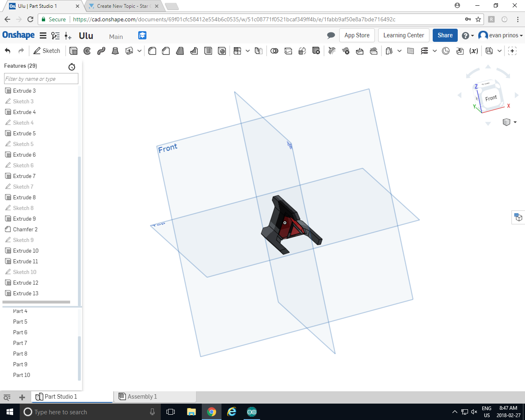Open the comments speech bubble
The image size is (525, 420).
pyautogui.click(x=331, y=36)
